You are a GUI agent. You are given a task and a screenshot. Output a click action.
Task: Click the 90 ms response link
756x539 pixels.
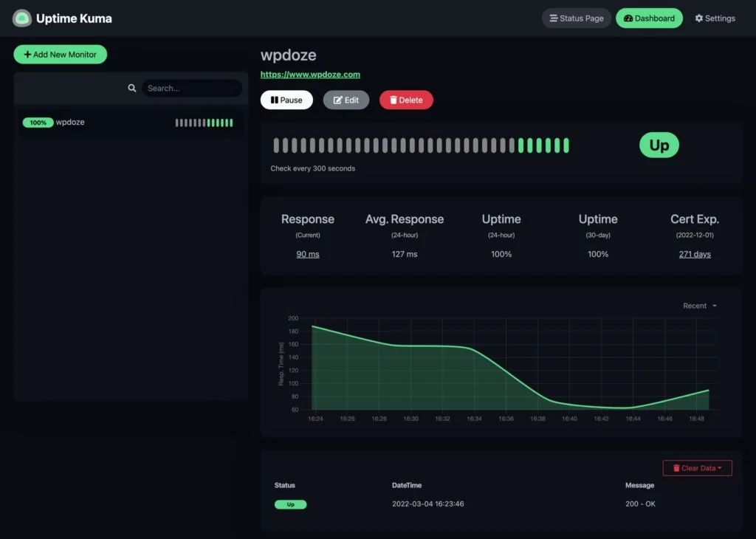coord(307,253)
